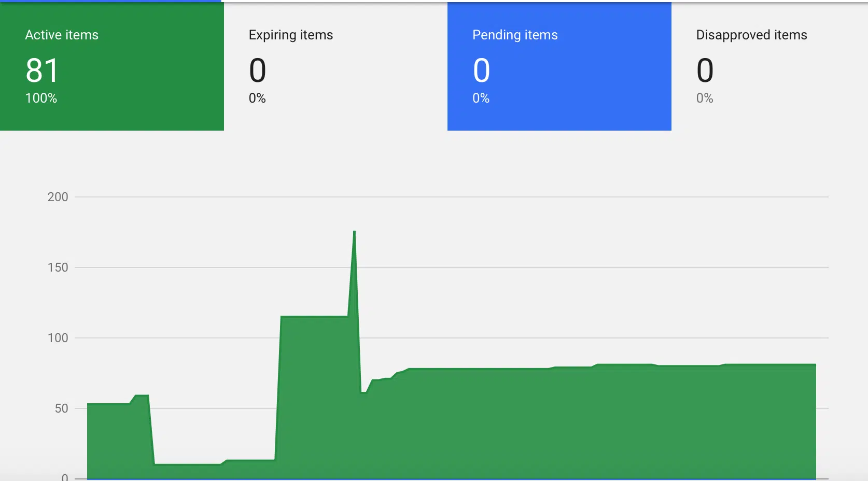
Task: Click the 0% under Disapproved items
Action: pos(705,98)
